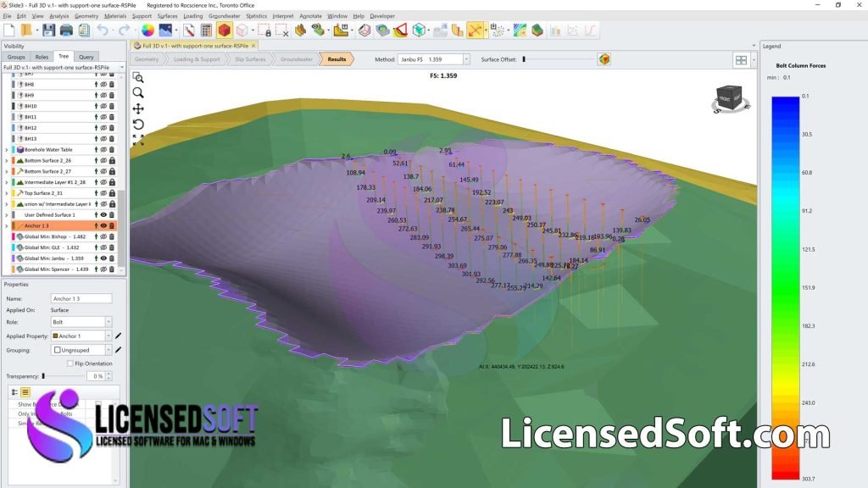Click the zoom extents icon in viewport
This screenshot has height=488, width=868.
(138, 140)
